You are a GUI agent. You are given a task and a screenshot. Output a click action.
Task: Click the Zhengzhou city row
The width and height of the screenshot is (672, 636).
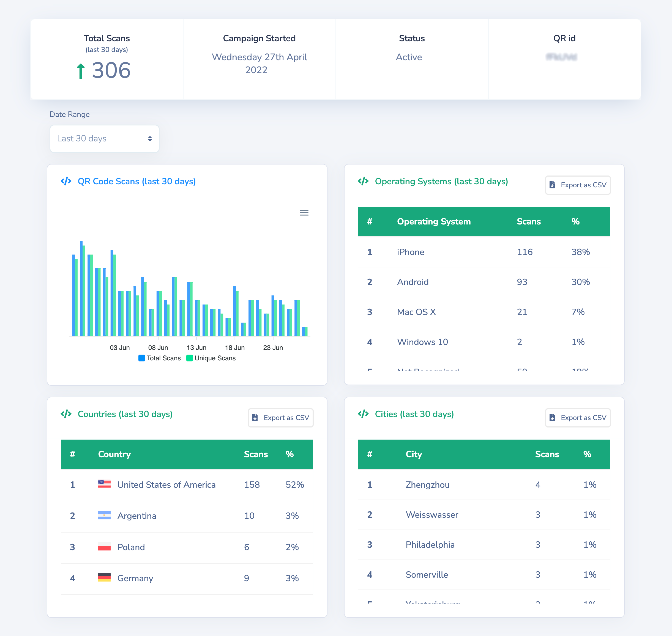[x=484, y=484]
